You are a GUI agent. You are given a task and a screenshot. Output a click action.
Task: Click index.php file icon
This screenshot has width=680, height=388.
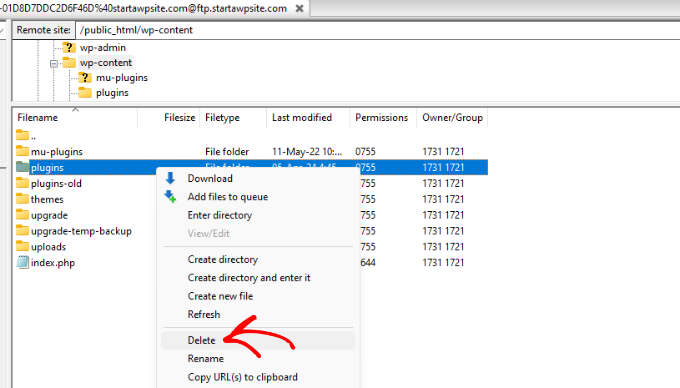23,262
